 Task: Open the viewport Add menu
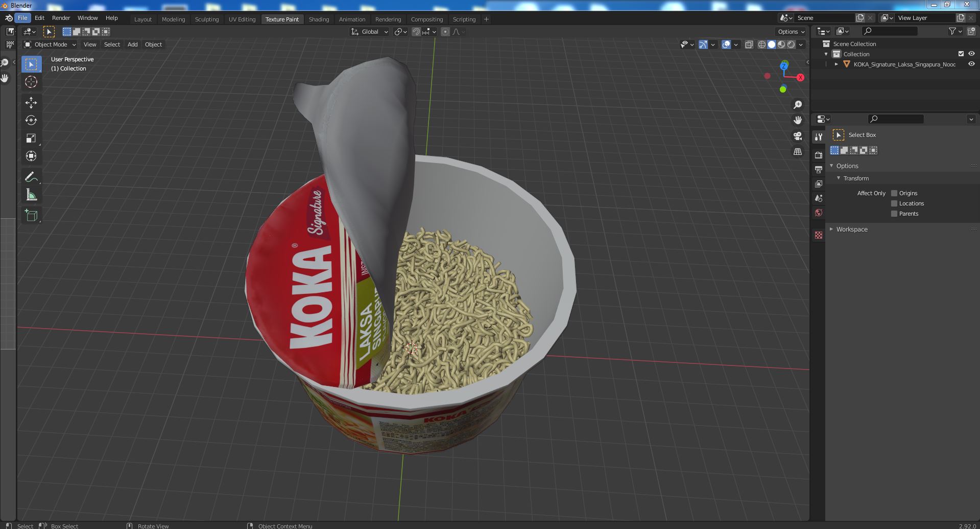point(132,44)
